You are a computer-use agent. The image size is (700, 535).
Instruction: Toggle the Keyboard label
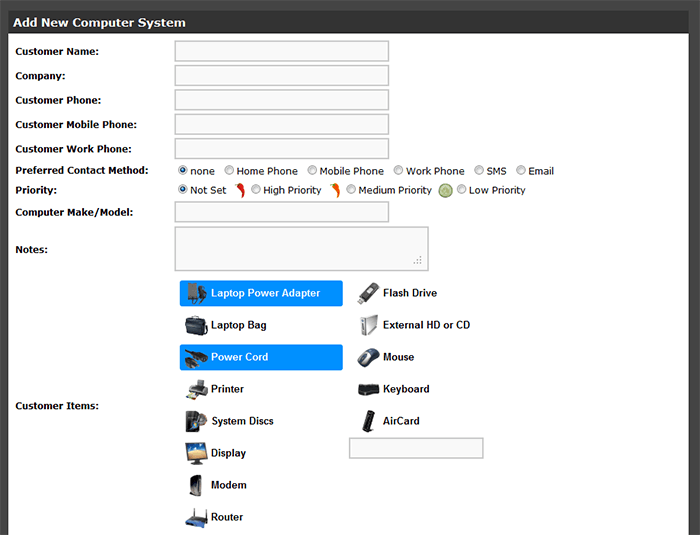click(x=406, y=389)
